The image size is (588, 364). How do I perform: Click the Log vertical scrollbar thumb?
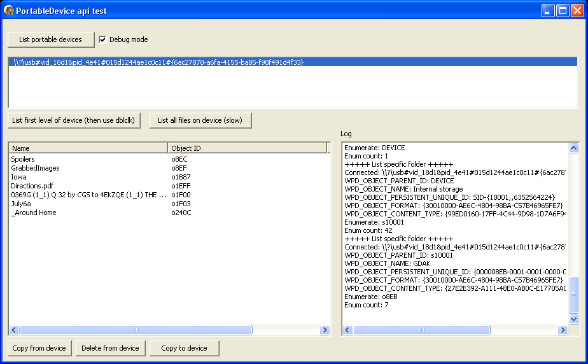click(x=573, y=295)
